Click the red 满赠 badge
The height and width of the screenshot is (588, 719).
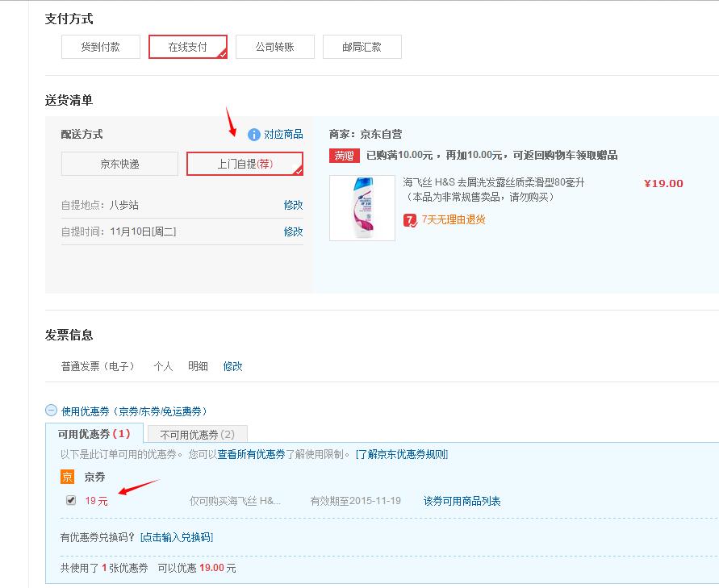click(x=345, y=156)
